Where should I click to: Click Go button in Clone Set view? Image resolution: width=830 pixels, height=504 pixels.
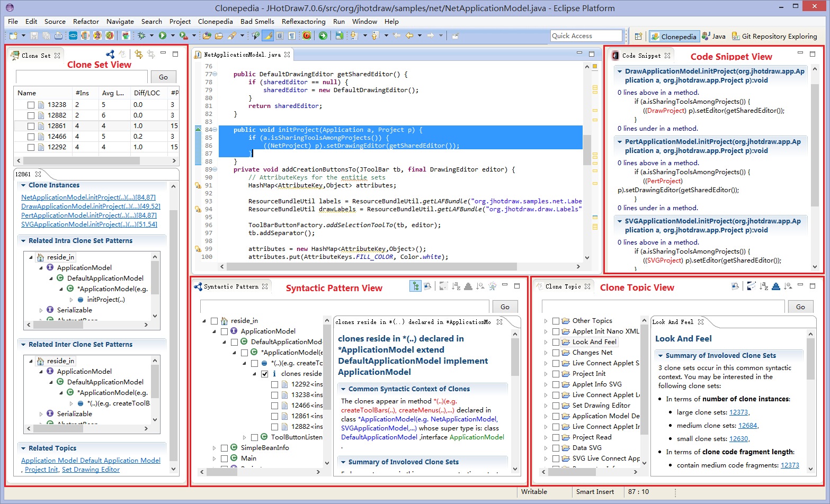click(163, 77)
